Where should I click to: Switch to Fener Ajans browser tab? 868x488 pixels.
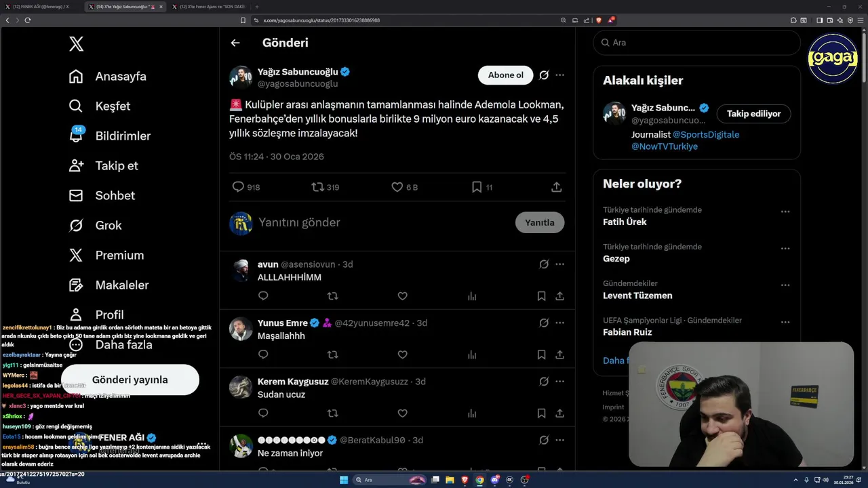pos(209,7)
